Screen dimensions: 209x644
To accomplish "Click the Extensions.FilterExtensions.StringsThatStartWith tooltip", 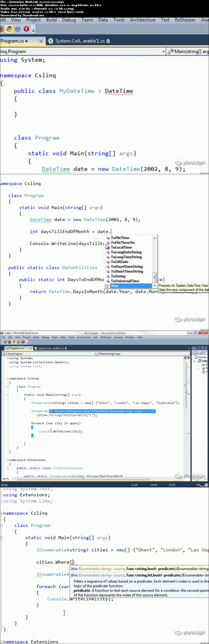I will (102, 411).
